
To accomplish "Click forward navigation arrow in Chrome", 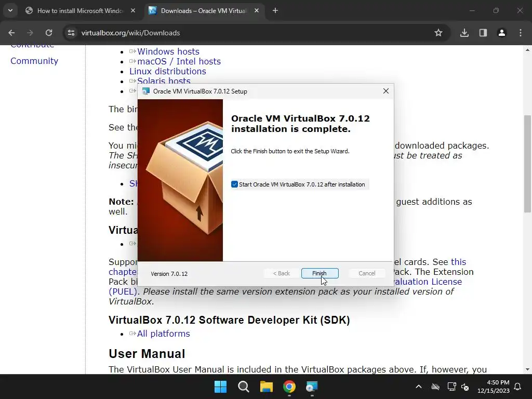I will 30,33.
